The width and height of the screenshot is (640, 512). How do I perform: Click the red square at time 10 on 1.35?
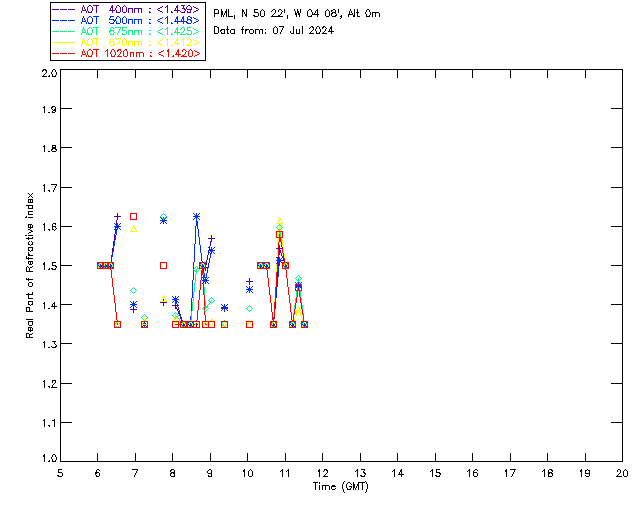point(249,324)
